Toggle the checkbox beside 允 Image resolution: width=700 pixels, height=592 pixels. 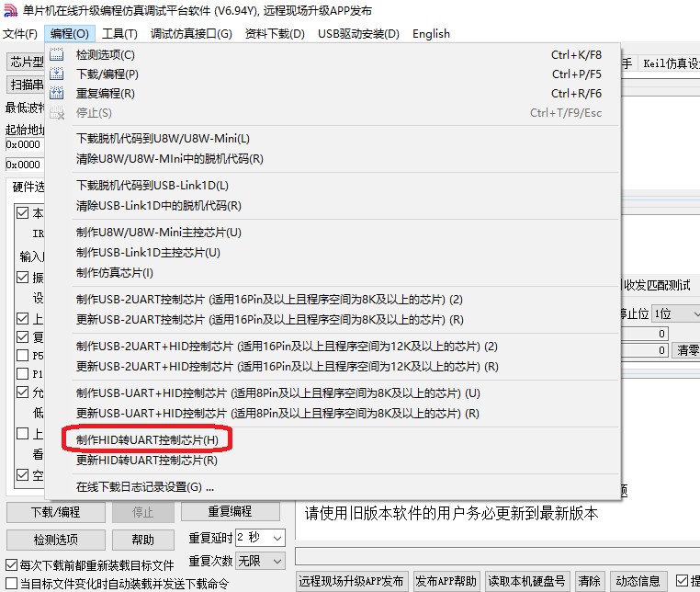pyautogui.click(x=22, y=393)
